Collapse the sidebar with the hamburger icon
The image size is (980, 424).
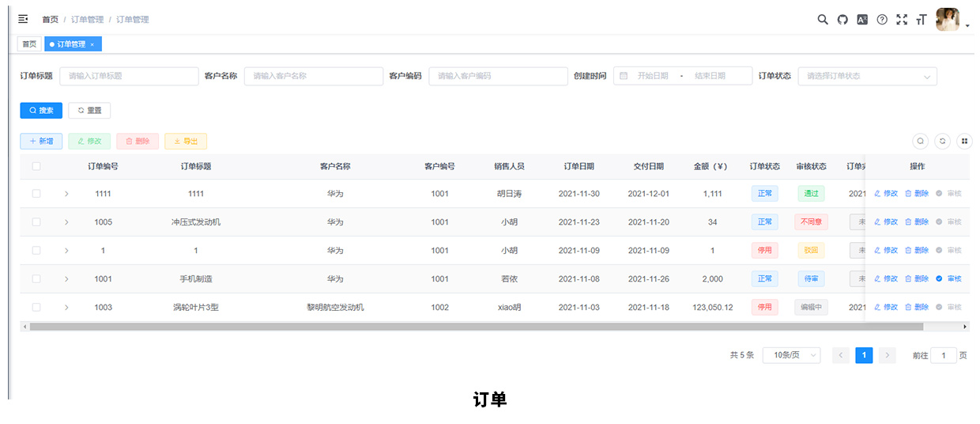click(x=23, y=19)
